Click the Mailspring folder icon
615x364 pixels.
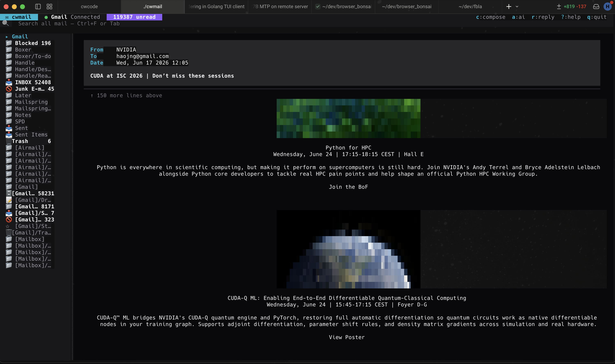[9, 102]
